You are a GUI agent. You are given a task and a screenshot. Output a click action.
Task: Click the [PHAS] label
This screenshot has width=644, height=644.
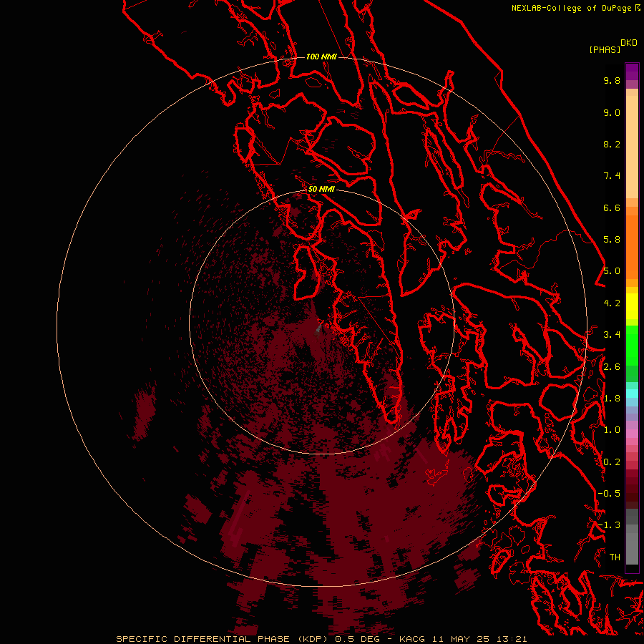(x=605, y=49)
